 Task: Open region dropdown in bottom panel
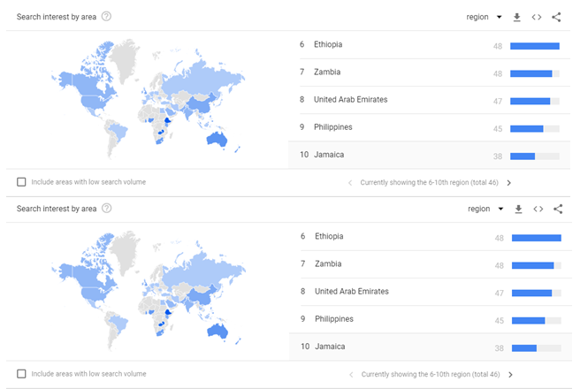point(485,209)
